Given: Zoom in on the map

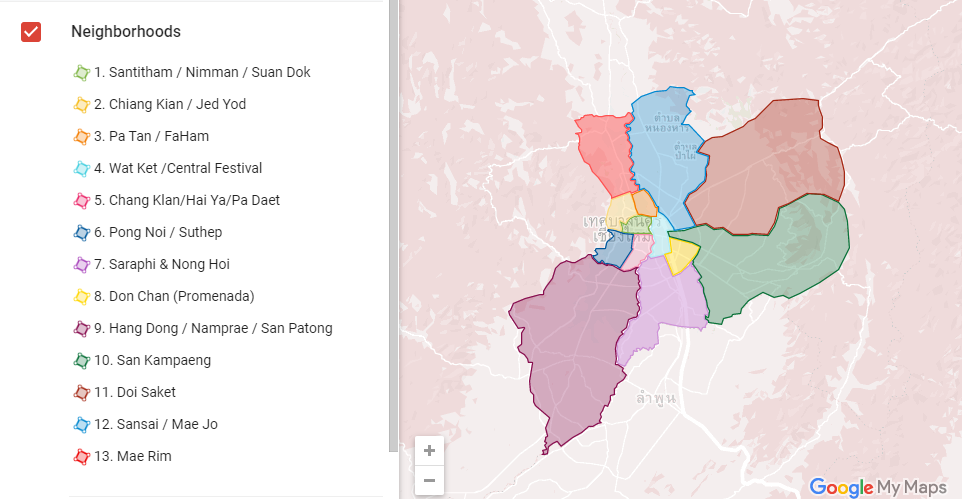Looking at the screenshot, I should [x=429, y=451].
